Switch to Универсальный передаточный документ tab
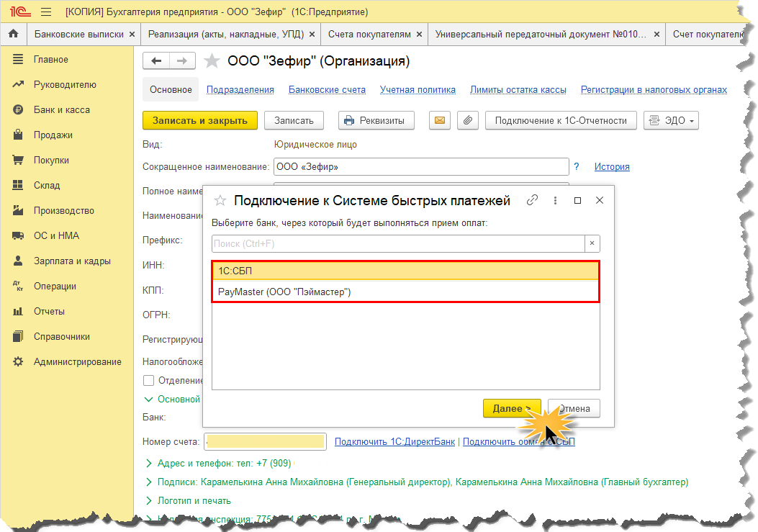The height and width of the screenshot is (532, 758). click(x=541, y=35)
